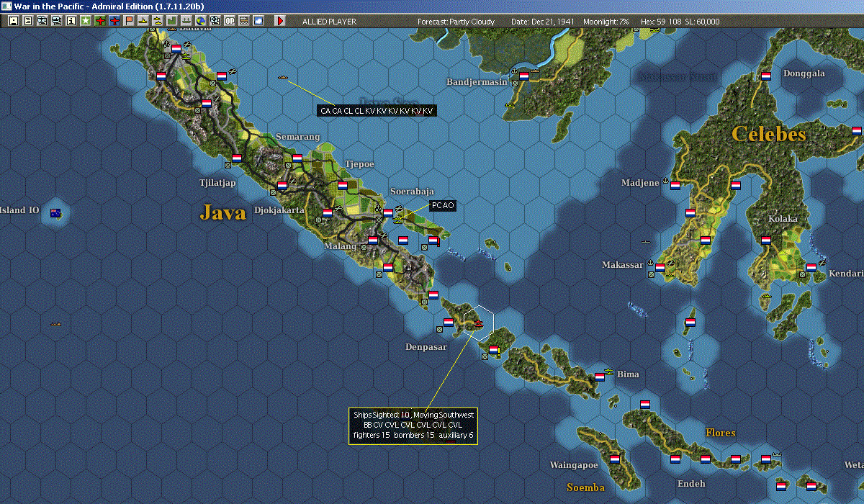The width and height of the screenshot is (864, 504).
Task: Click the Tjilatjap city label
Action: [x=217, y=183]
